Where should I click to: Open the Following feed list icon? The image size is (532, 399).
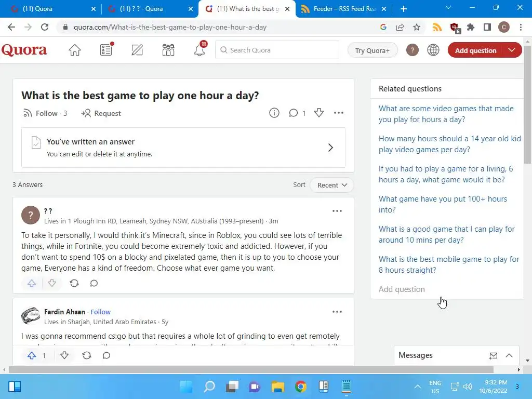click(106, 50)
